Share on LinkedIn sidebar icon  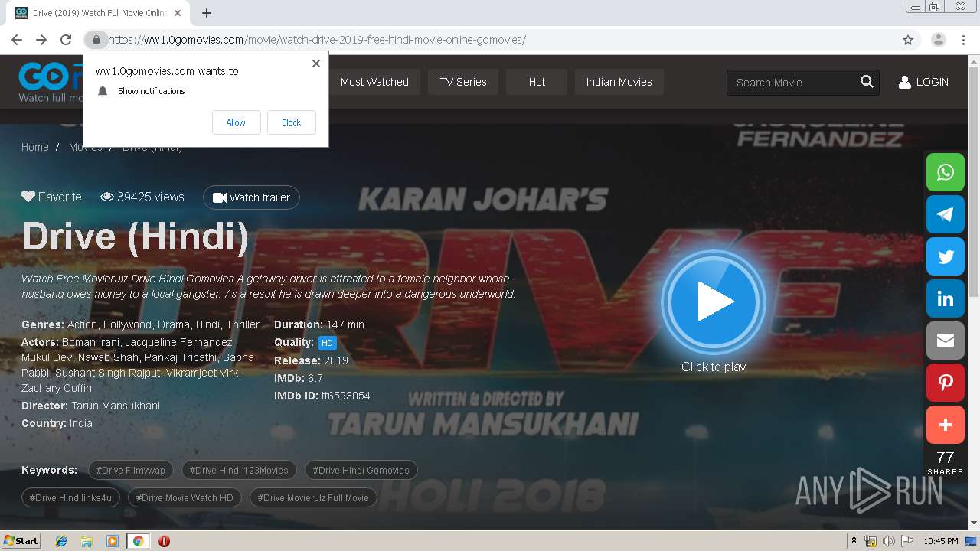click(946, 298)
